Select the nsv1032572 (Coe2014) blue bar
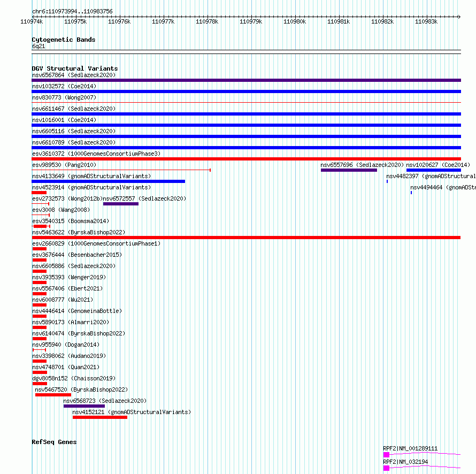The image size is (476, 474). tap(246, 91)
